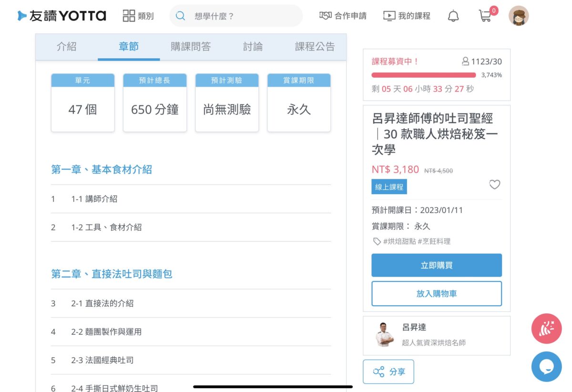Click the #烹飪料理 tag

(434, 241)
